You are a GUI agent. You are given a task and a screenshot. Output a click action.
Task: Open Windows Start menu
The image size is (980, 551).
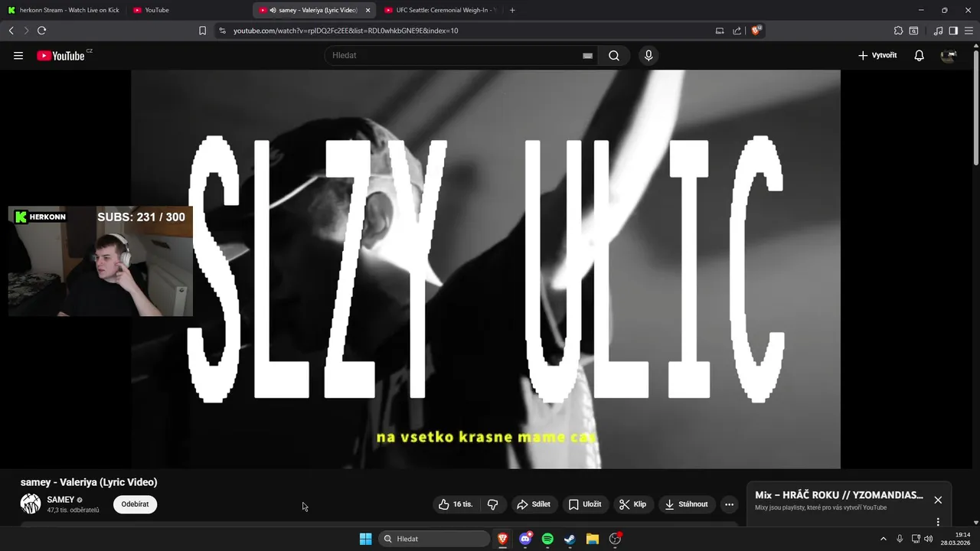click(x=365, y=539)
